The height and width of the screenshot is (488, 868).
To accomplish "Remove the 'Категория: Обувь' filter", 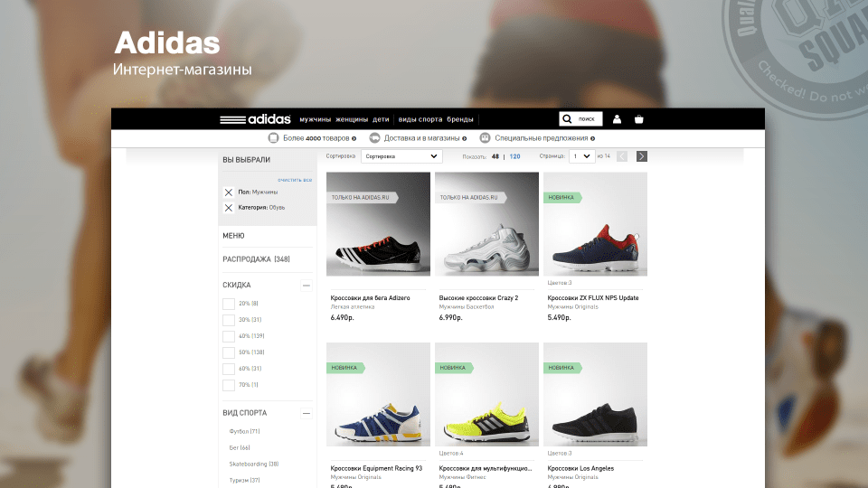I will [x=229, y=207].
